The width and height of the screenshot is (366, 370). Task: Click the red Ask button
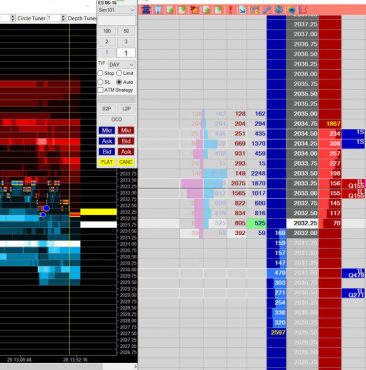[x=126, y=152]
